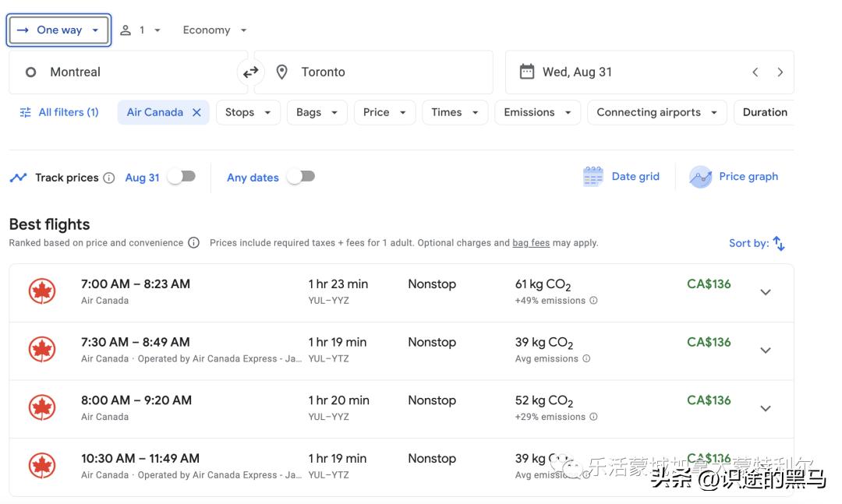Click 61 kg CO2 emissions value
Viewport: 842px width, 504px height.
543,284
